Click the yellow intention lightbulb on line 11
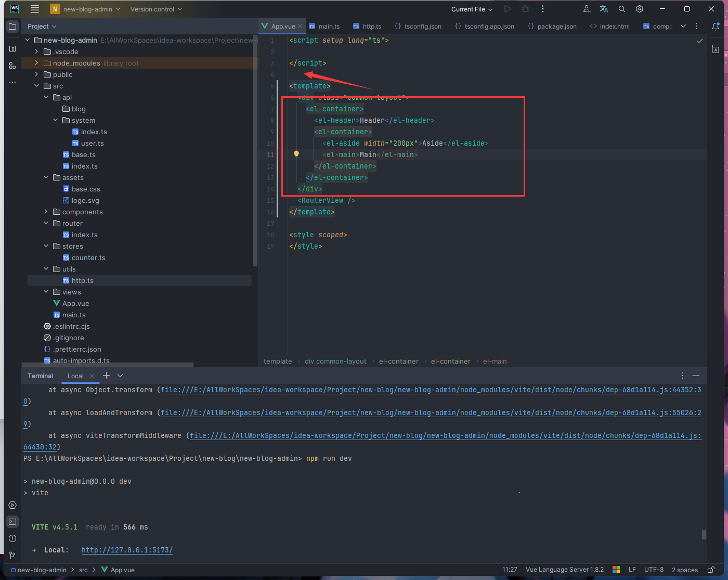The height and width of the screenshot is (580, 728). (x=296, y=154)
